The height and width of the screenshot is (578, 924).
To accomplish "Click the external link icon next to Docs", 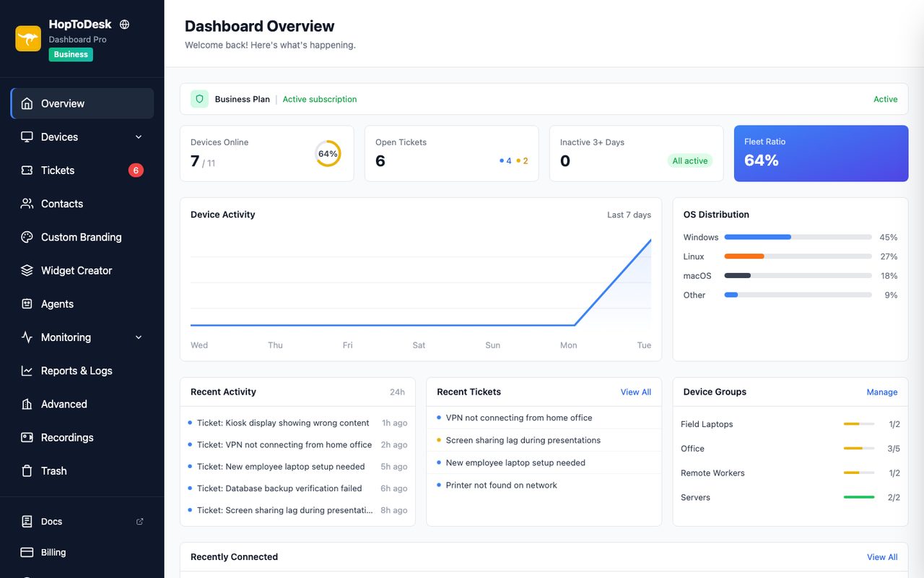I will 140,522.
